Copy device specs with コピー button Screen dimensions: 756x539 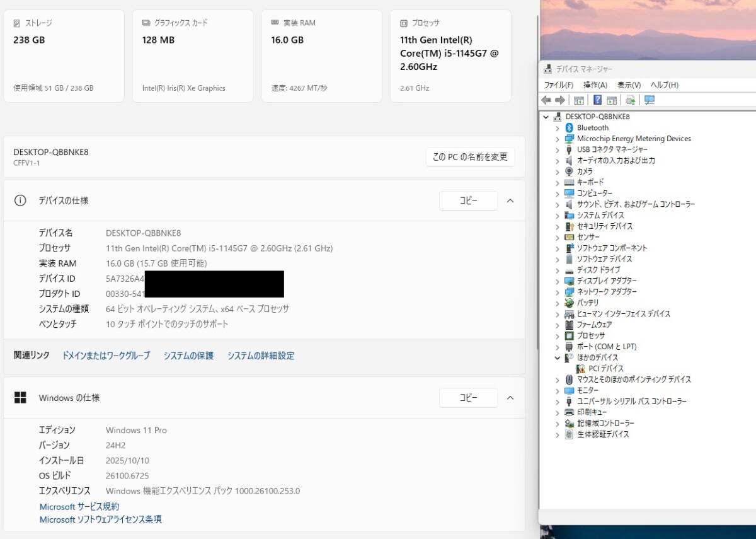[469, 200]
